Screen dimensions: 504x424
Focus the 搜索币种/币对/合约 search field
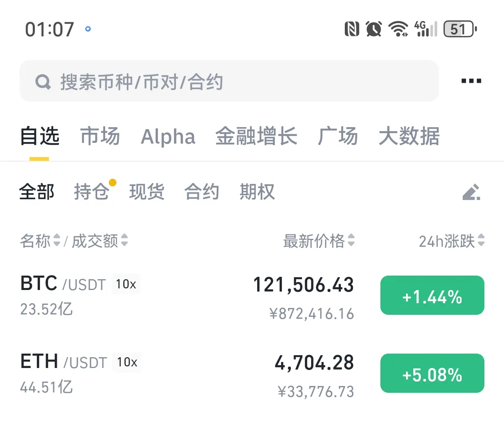point(229,81)
